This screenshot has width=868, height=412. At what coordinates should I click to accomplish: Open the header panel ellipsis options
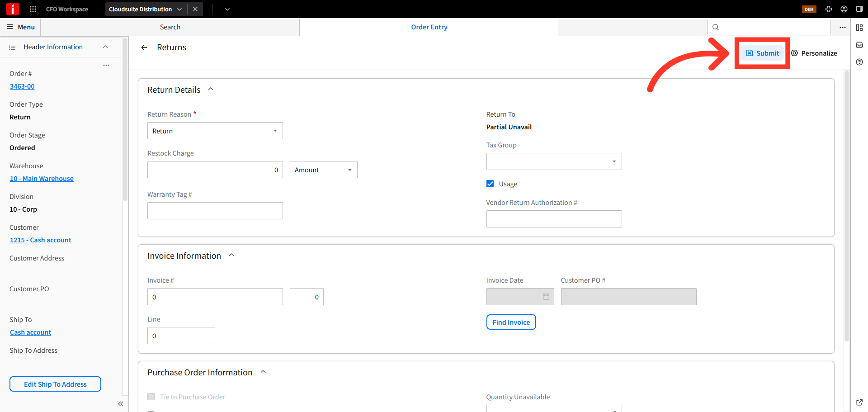pos(106,66)
